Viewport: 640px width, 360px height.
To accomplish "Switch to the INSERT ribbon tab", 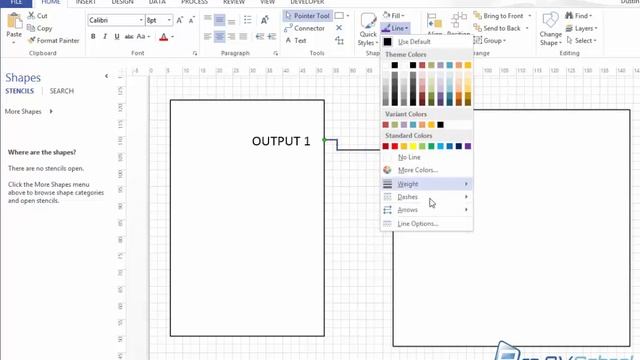I will coord(86,2).
